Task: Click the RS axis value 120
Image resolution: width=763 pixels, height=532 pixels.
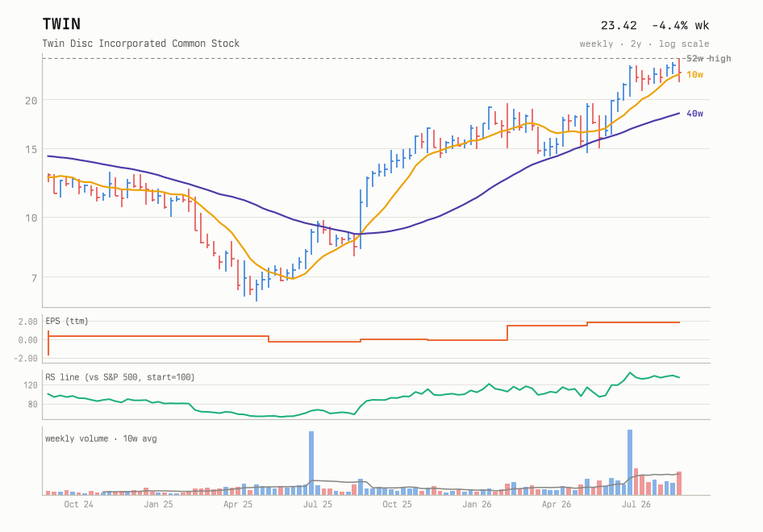Action: [x=30, y=385]
